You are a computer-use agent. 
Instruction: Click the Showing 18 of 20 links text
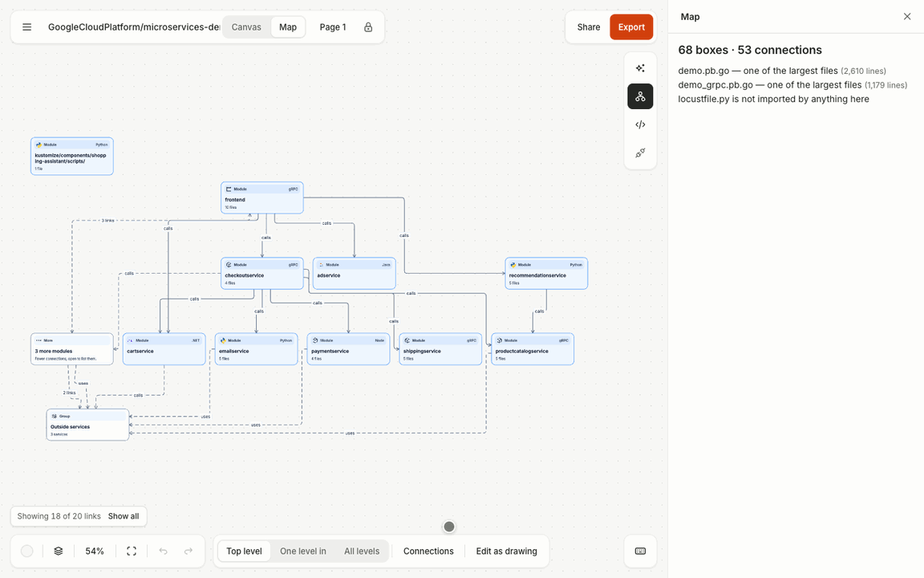(x=59, y=516)
